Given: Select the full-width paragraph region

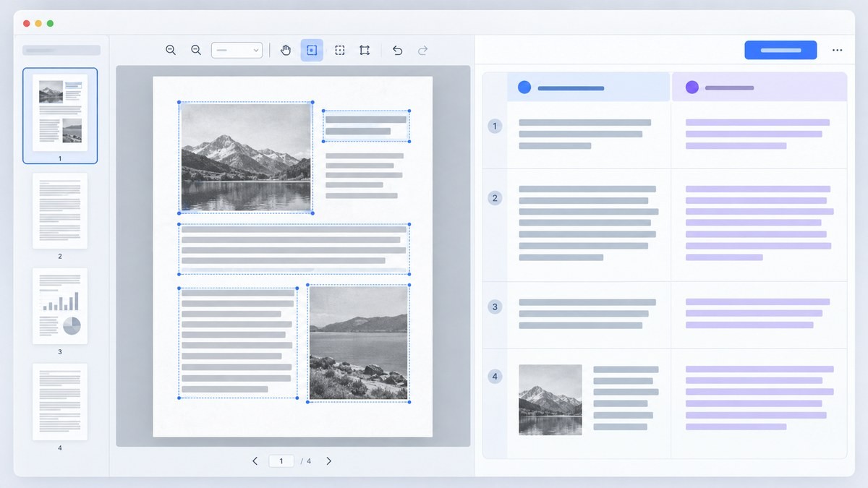Looking at the screenshot, I should (294, 249).
